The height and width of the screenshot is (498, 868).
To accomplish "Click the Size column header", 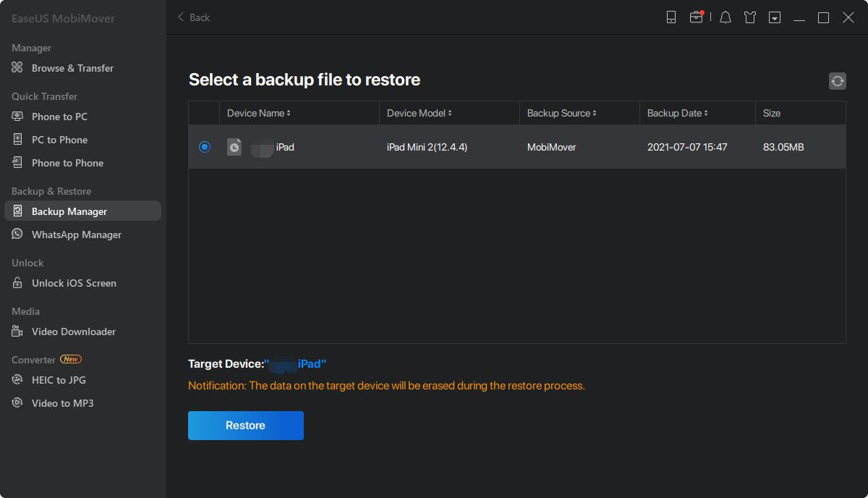I will pos(771,113).
